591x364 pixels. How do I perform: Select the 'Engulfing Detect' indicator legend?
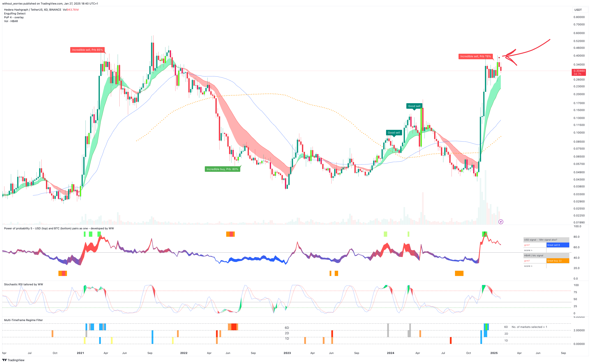pyautogui.click(x=15, y=13)
